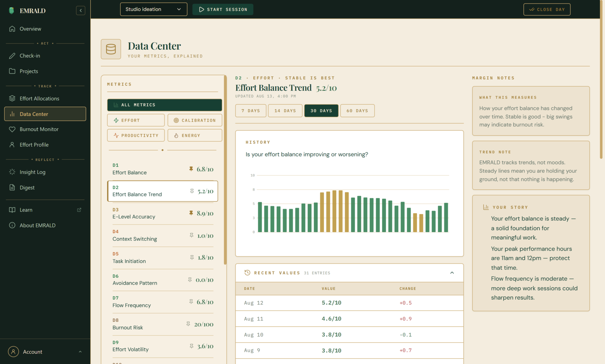The width and height of the screenshot is (605, 364).
Task: Open the Overview page
Action: [x=45, y=29]
